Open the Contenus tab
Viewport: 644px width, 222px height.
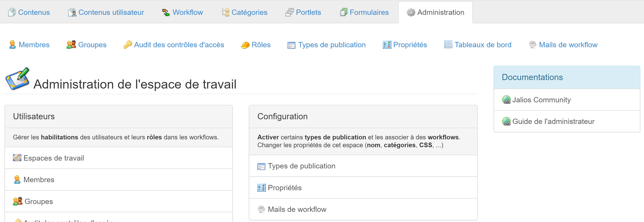pos(29,12)
